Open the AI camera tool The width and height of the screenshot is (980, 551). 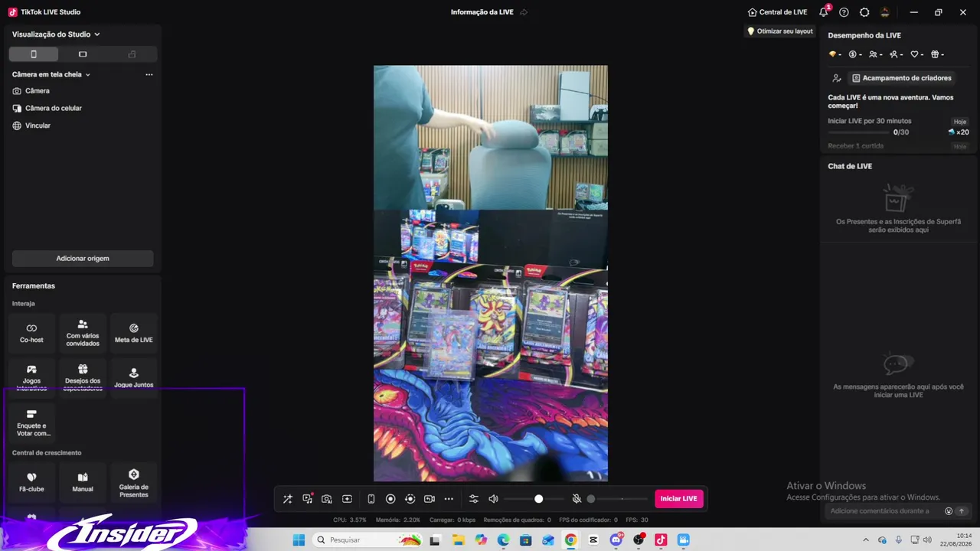327,499
